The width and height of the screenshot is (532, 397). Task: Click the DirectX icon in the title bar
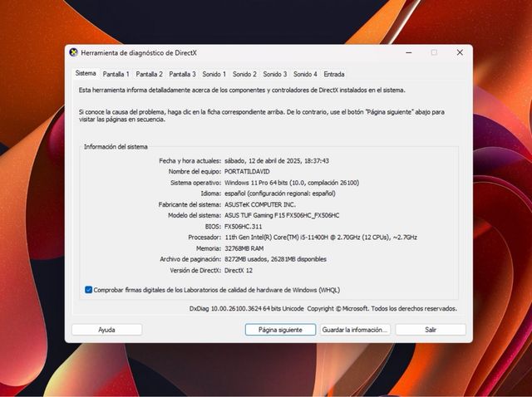pos(73,52)
